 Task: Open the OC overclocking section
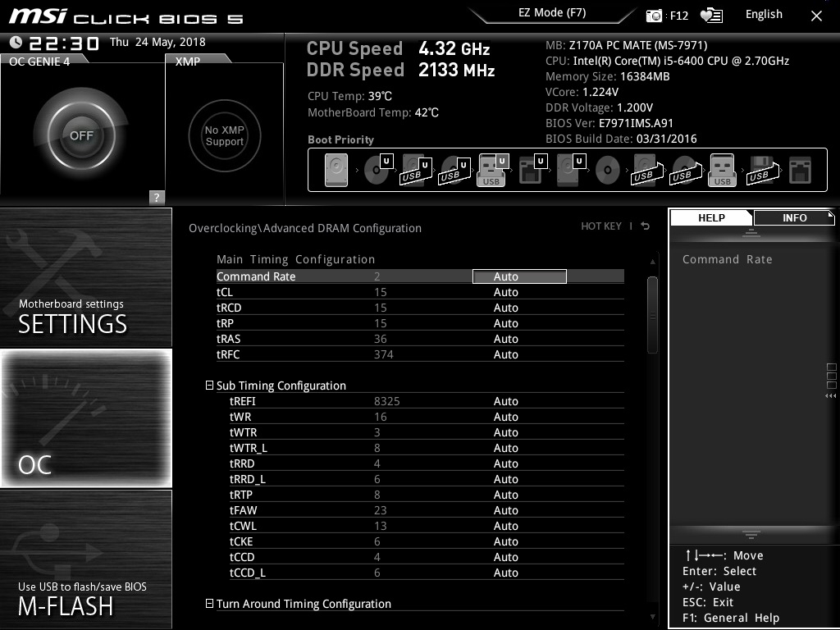86,418
